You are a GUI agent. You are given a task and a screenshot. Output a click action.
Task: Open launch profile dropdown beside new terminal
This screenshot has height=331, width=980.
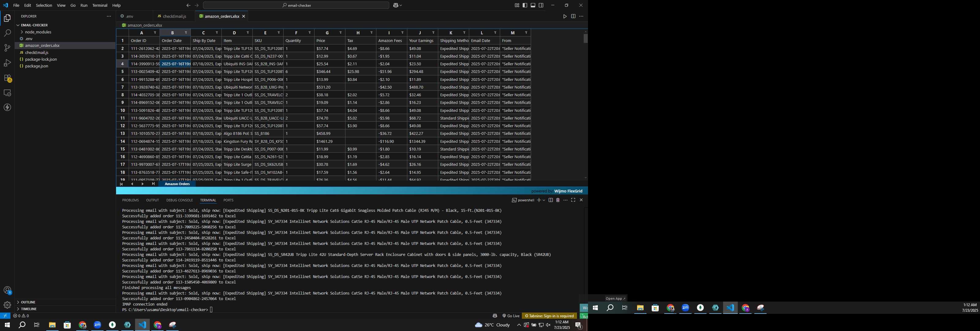click(x=544, y=200)
